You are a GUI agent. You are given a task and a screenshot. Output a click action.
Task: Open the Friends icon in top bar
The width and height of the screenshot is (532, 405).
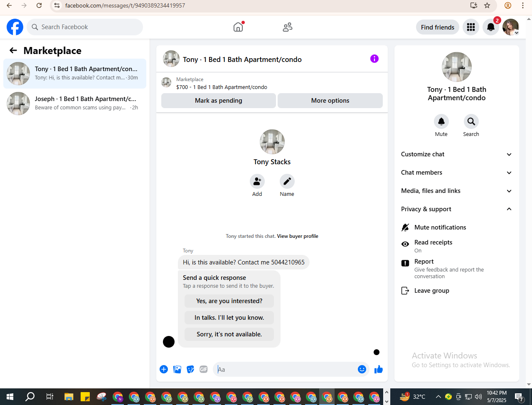click(288, 27)
